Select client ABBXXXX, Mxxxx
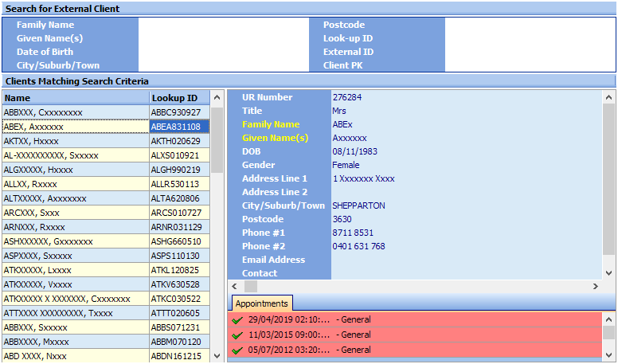Screen dimensions: 618x364 point(76,342)
